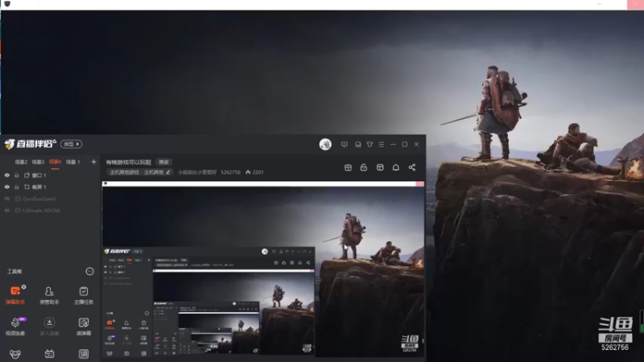Toggle the lock on 截屏 1

[x=17, y=187]
